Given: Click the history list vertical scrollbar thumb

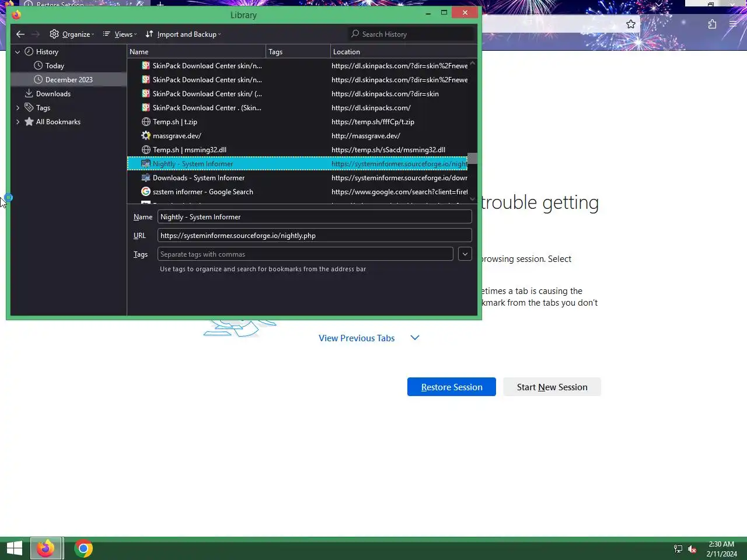Looking at the screenshot, I should [473, 159].
